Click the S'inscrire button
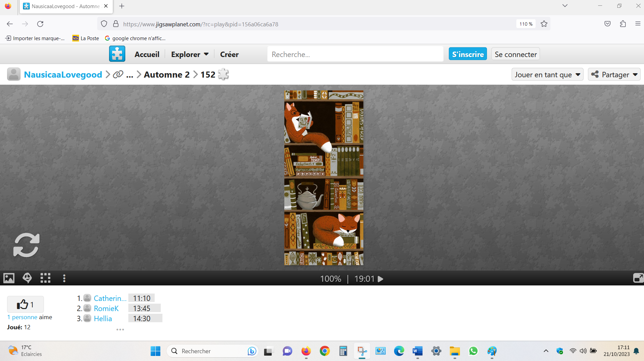This screenshot has height=361, width=644. coord(468,54)
